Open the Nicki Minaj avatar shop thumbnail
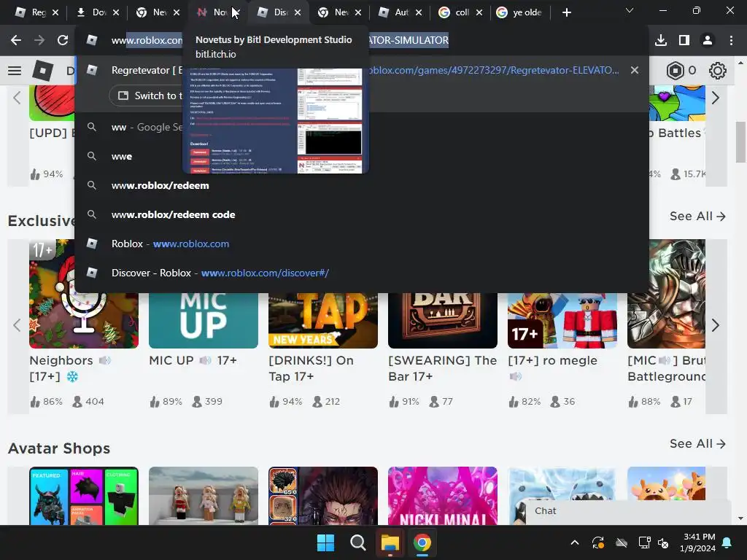Viewport: 747px width, 560px height. 443,496
